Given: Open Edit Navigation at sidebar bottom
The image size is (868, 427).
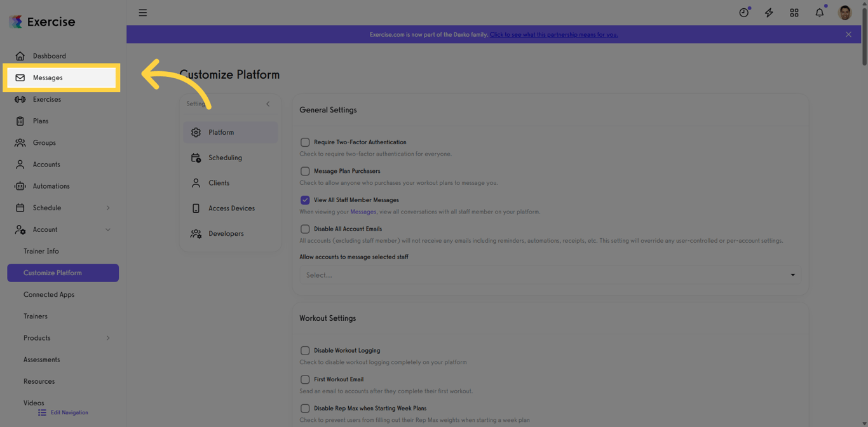Looking at the screenshot, I should [68, 412].
